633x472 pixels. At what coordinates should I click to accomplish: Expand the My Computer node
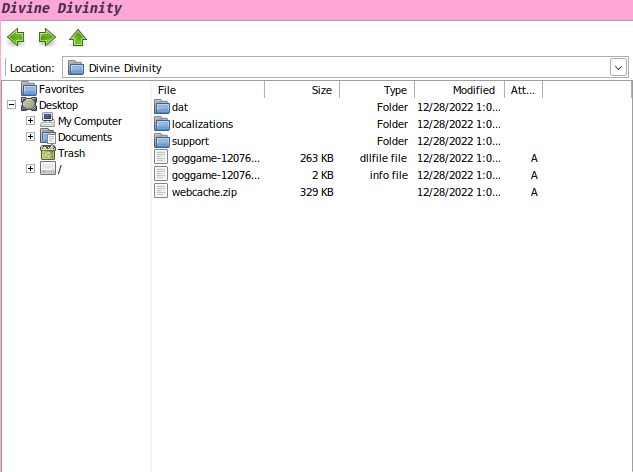tap(30, 120)
